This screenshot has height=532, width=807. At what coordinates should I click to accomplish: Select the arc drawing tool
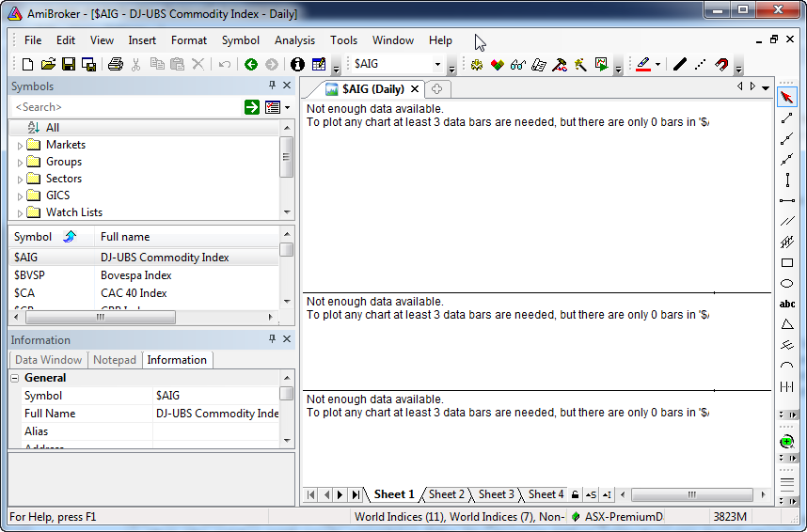coord(787,366)
